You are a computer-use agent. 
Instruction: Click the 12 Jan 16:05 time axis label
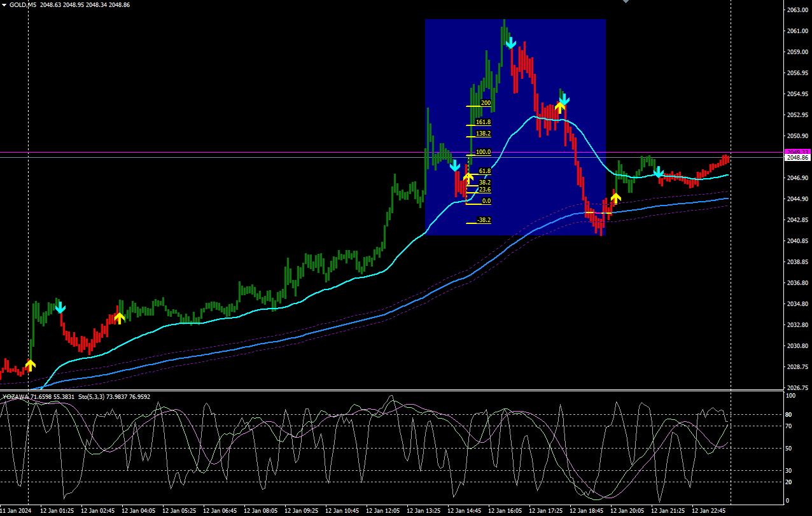[x=506, y=511]
